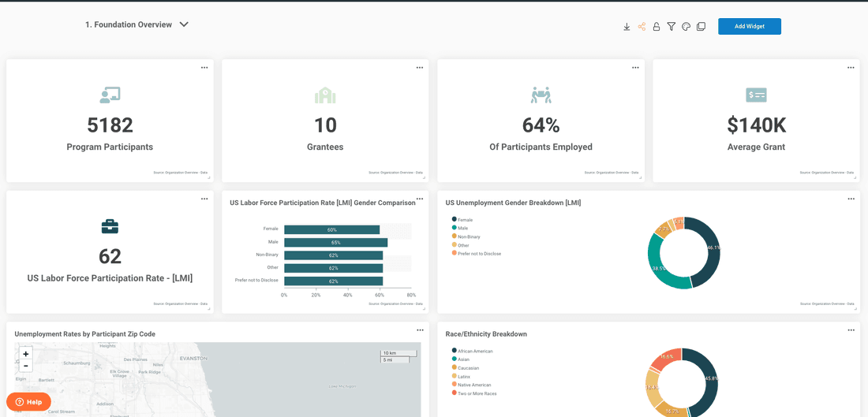
Task: Click the Add Widget button
Action: 749,27
